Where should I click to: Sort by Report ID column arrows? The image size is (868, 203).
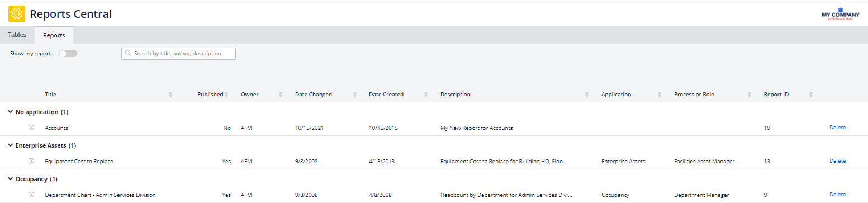point(810,95)
